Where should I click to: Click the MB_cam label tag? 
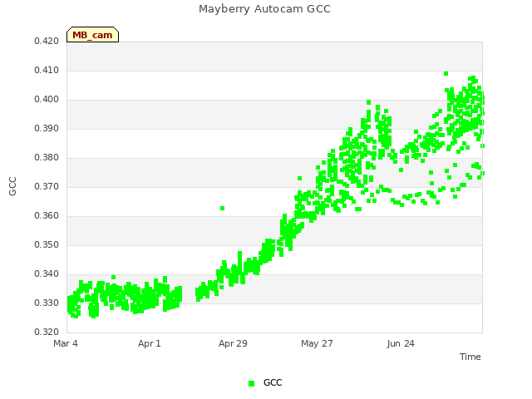(92, 35)
